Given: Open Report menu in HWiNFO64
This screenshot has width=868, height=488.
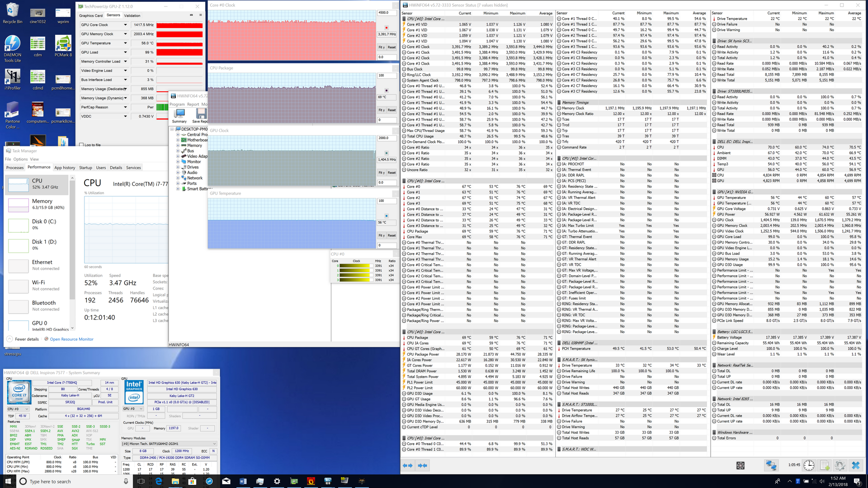Looking at the screenshot, I should pos(193,104).
